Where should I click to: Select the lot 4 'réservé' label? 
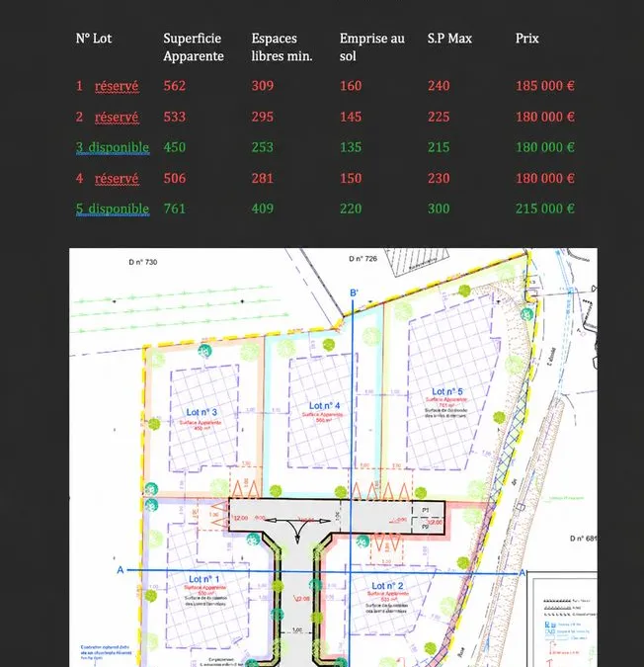[117, 178]
